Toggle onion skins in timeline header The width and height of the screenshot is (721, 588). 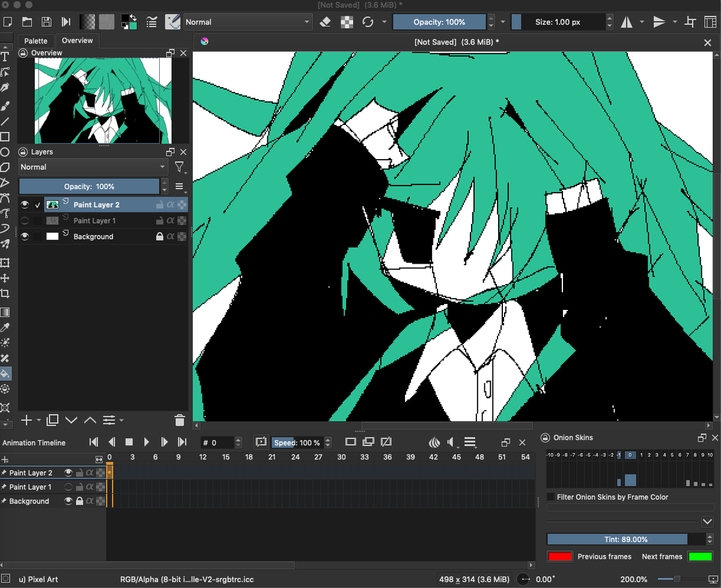point(434,443)
